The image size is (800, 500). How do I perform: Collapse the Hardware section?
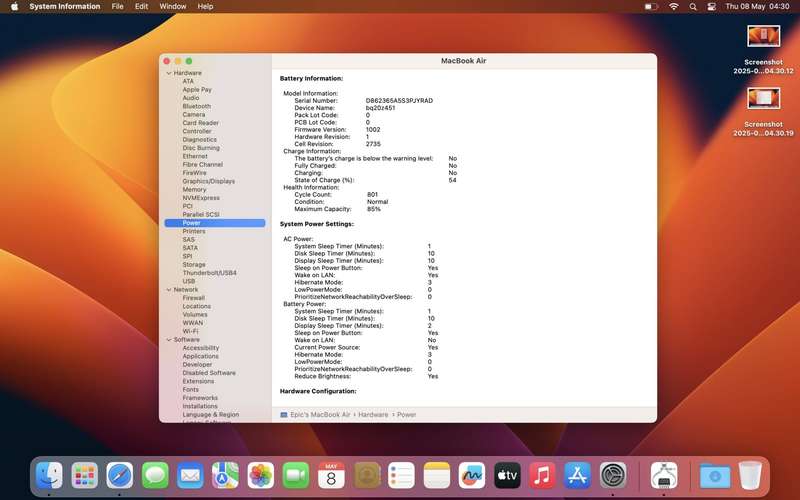click(169, 73)
